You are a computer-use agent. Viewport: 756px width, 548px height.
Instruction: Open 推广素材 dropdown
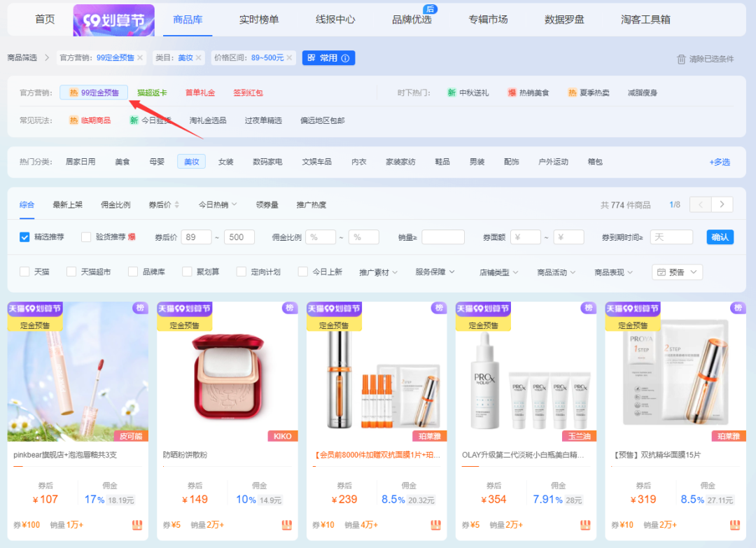click(379, 272)
